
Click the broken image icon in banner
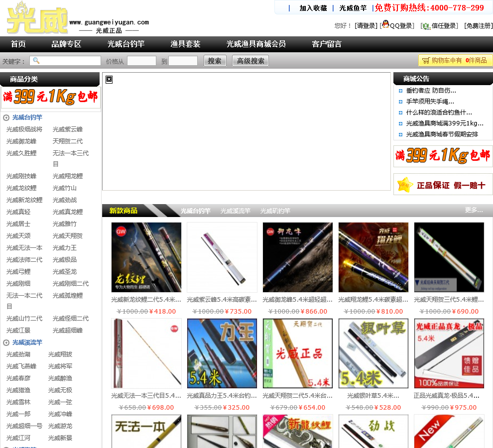[x=109, y=80]
